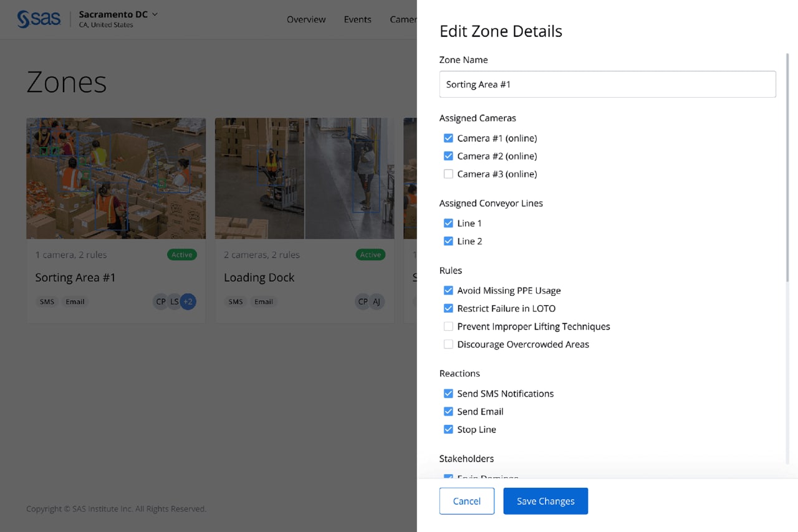Screen dimensions: 798x532
Task: Click the Active badge on Loading Dock
Action: tap(370, 254)
